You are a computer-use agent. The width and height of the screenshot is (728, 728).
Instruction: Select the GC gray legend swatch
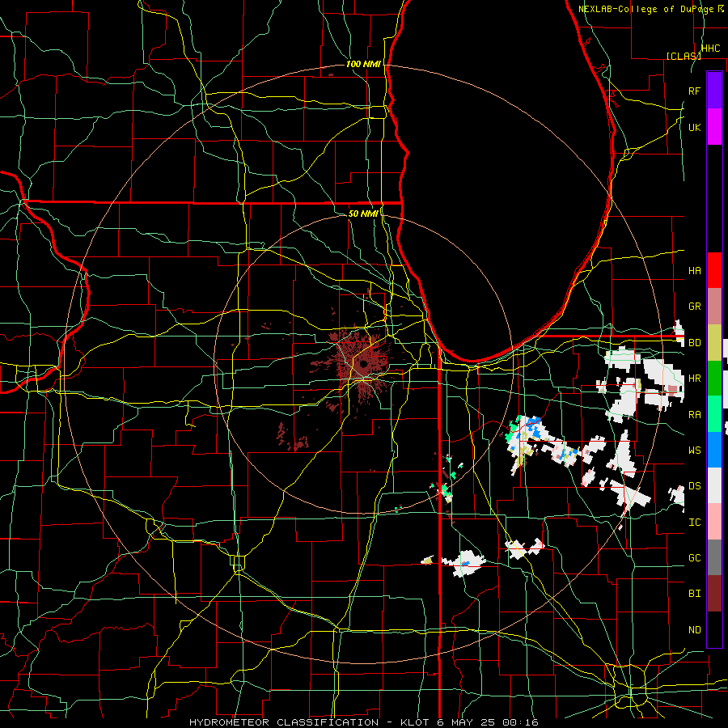coord(714,557)
